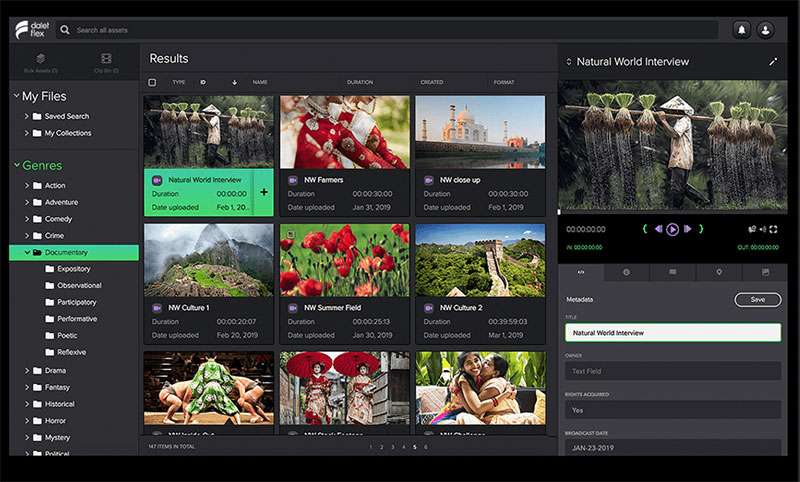Expand the Comedy genre folder
The image size is (800, 482).
click(x=27, y=219)
